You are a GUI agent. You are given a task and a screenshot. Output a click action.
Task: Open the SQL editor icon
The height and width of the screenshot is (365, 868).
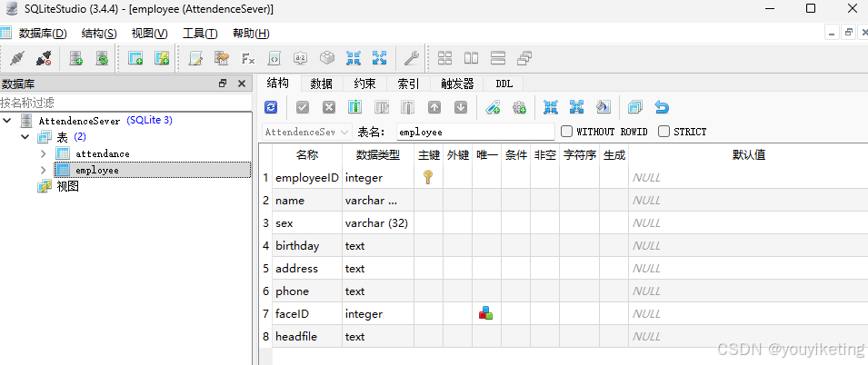coord(195,58)
